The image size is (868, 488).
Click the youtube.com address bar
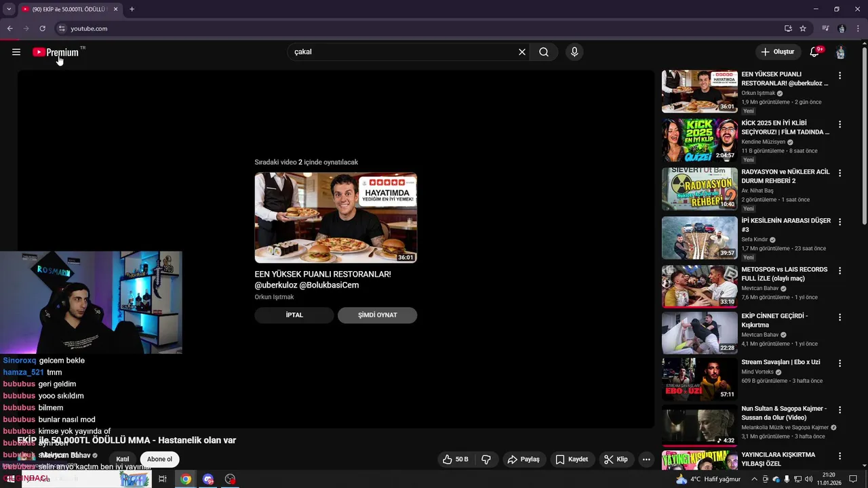(x=420, y=28)
